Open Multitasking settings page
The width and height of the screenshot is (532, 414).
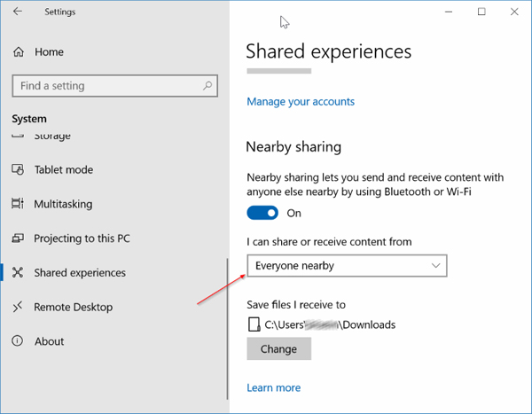pyautogui.click(x=63, y=204)
